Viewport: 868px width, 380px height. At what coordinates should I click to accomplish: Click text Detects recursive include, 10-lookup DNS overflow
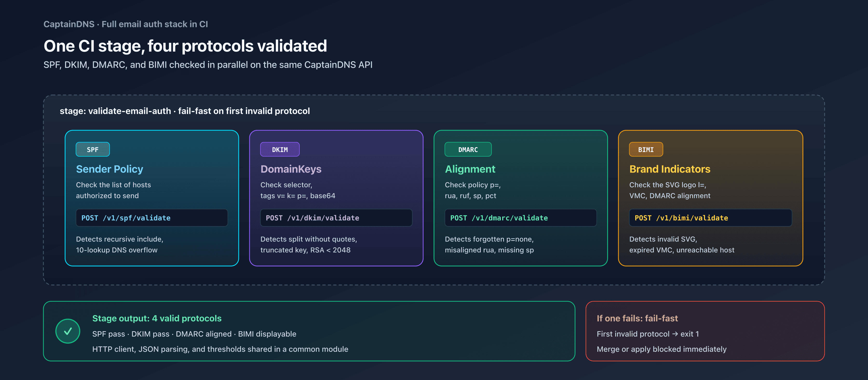120,244
